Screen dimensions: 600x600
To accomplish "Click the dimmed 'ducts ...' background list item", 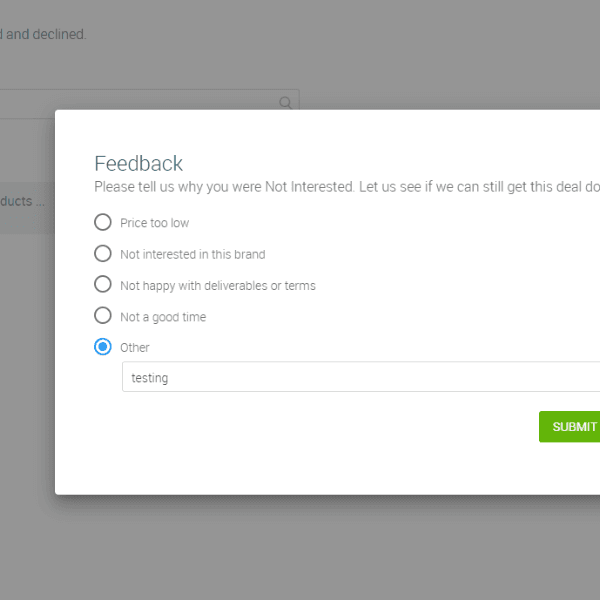I will [22, 201].
